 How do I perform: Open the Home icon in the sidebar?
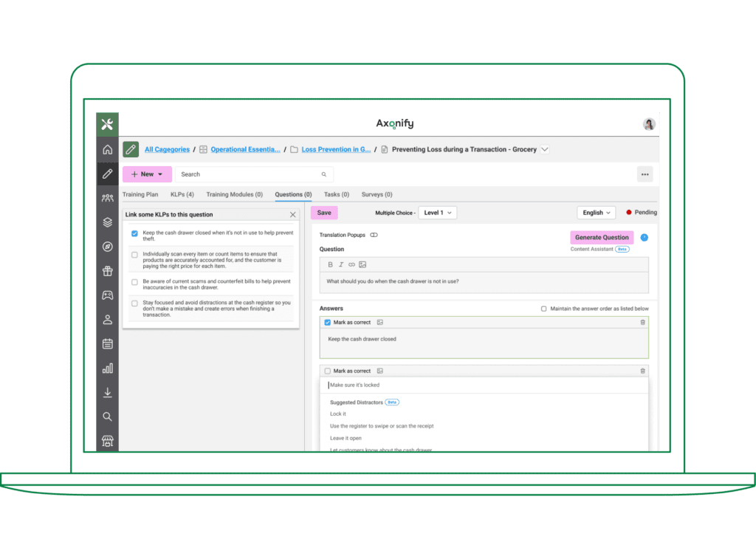(x=107, y=148)
